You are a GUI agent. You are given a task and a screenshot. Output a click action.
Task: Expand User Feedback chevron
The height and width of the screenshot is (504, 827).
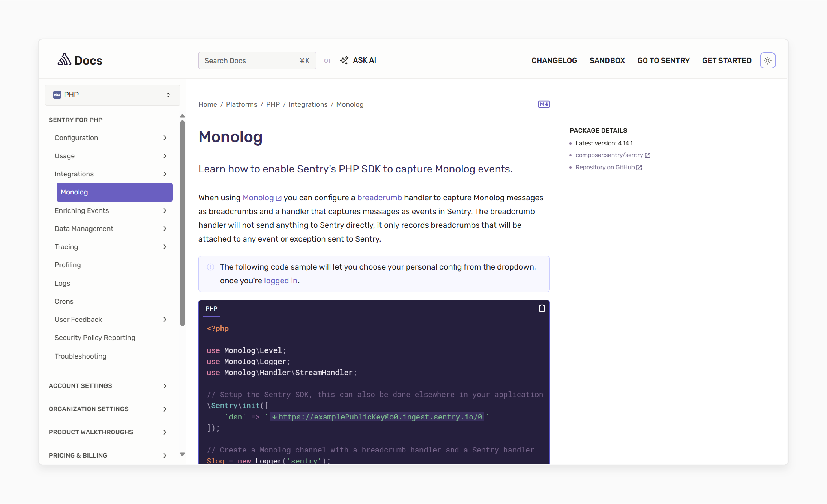coord(165,320)
